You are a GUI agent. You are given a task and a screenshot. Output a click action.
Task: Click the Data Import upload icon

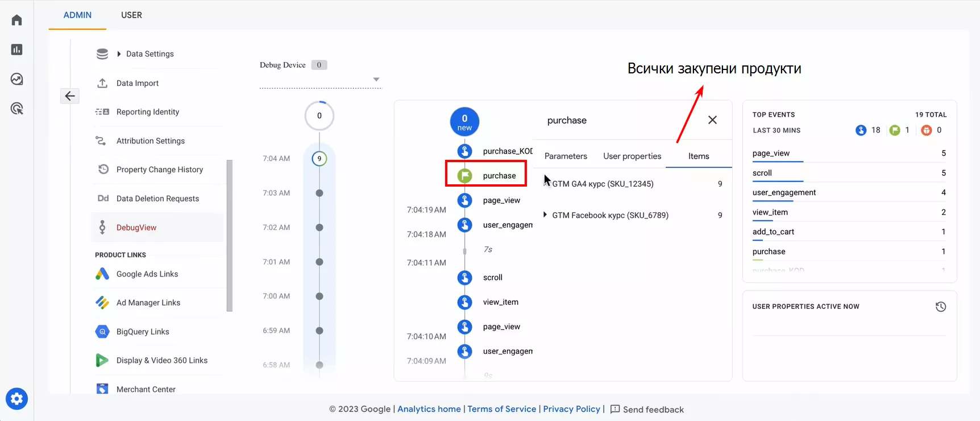click(x=102, y=83)
